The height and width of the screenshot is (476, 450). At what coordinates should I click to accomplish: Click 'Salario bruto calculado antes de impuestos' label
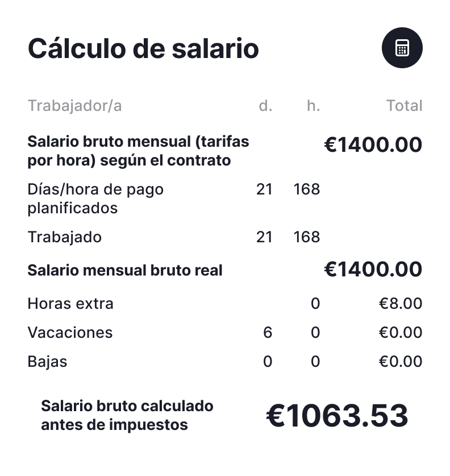pyautogui.click(x=127, y=415)
